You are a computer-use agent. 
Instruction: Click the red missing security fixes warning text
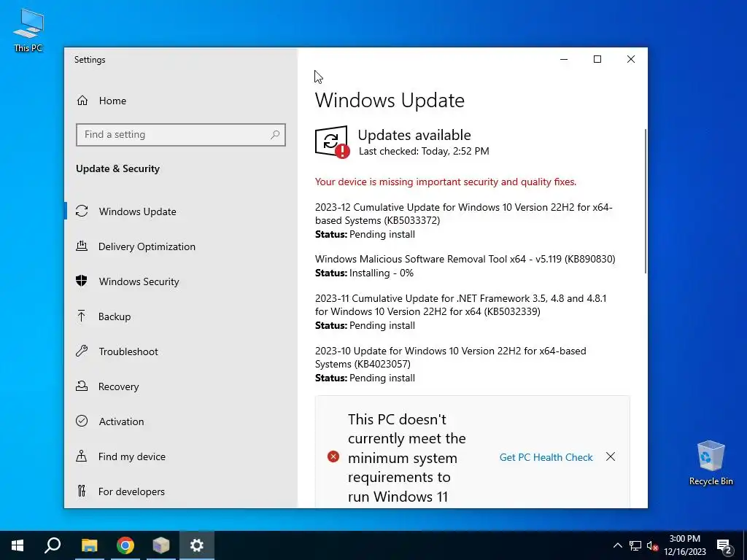coord(446,182)
